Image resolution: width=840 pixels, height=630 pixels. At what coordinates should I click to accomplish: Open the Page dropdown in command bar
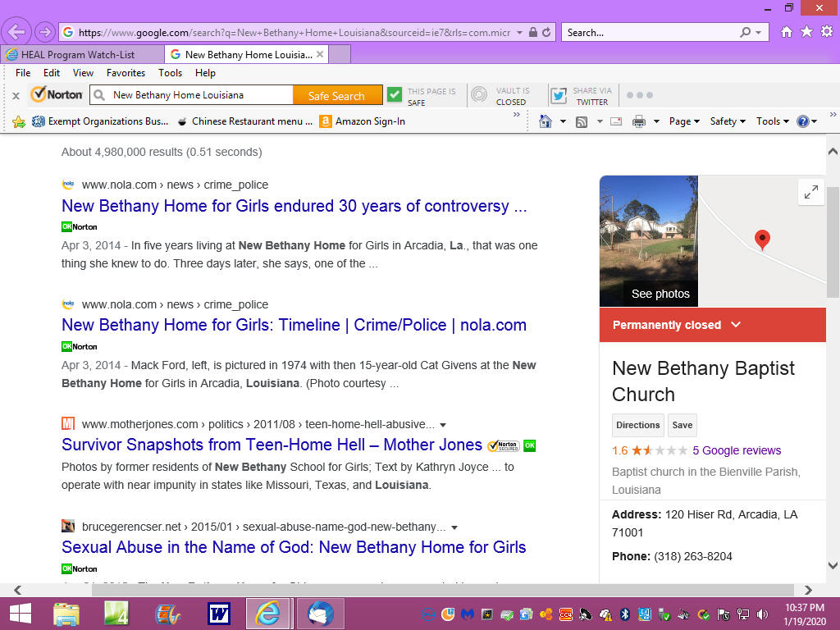[x=684, y=121]
